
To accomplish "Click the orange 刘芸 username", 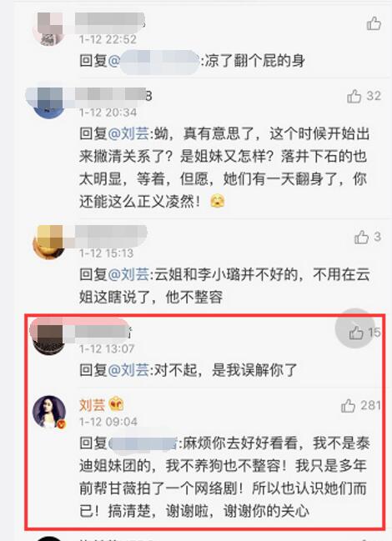I will pos(92,405).
